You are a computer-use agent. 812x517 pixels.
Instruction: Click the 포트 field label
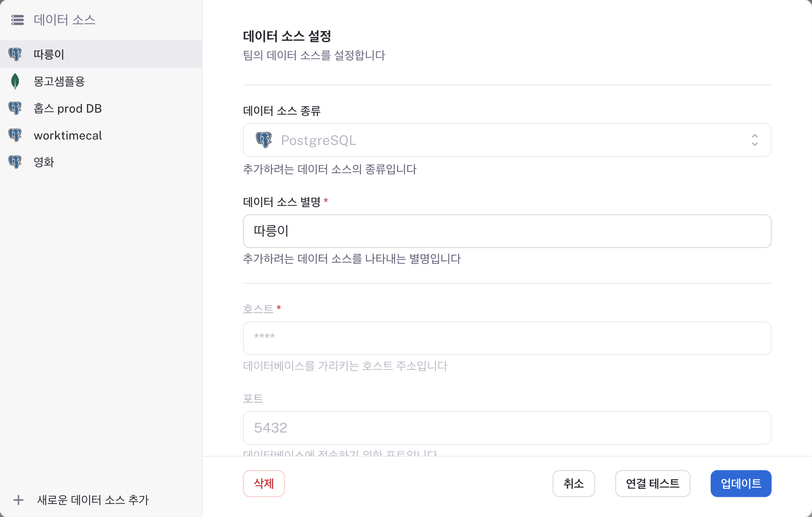point(253,398)
